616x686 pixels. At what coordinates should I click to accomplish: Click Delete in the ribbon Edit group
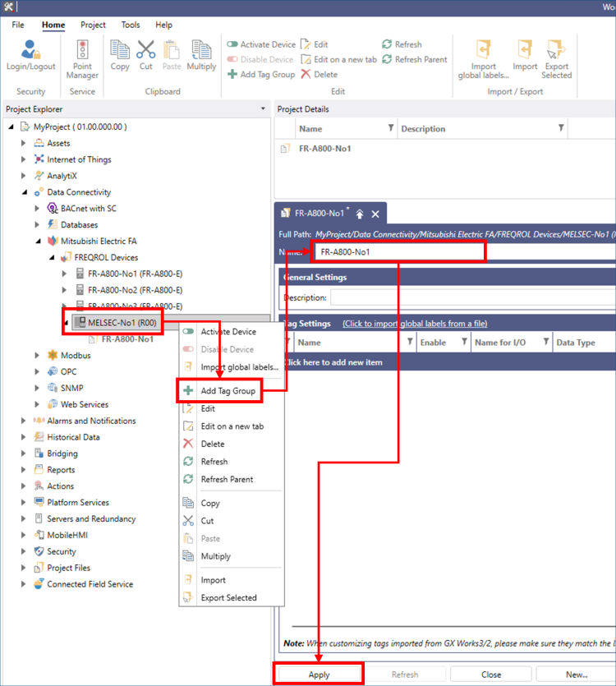319,75
